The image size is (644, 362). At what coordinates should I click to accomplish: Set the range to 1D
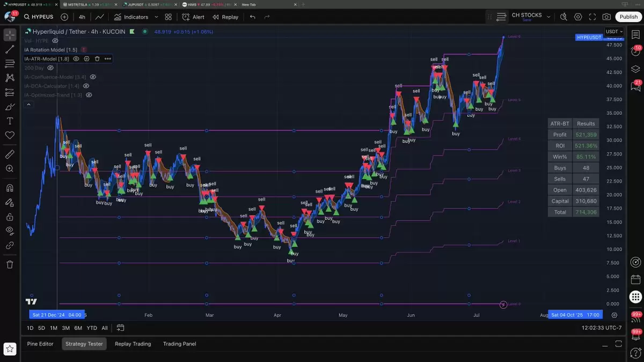tap(30, 328)
